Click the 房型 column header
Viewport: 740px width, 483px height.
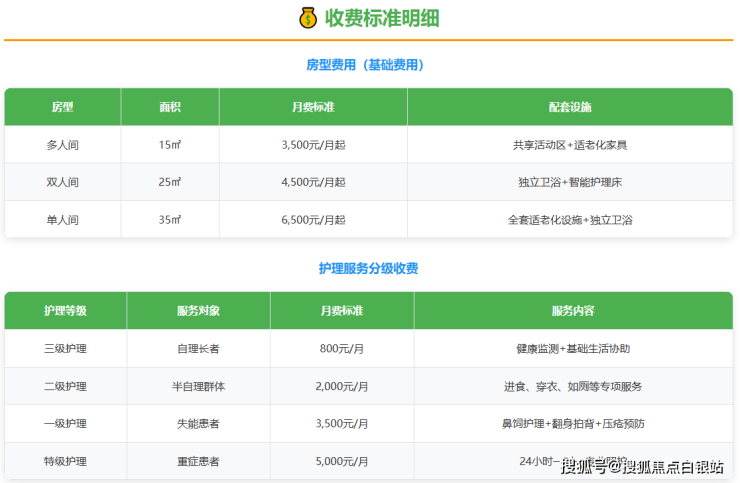(62, 107)
